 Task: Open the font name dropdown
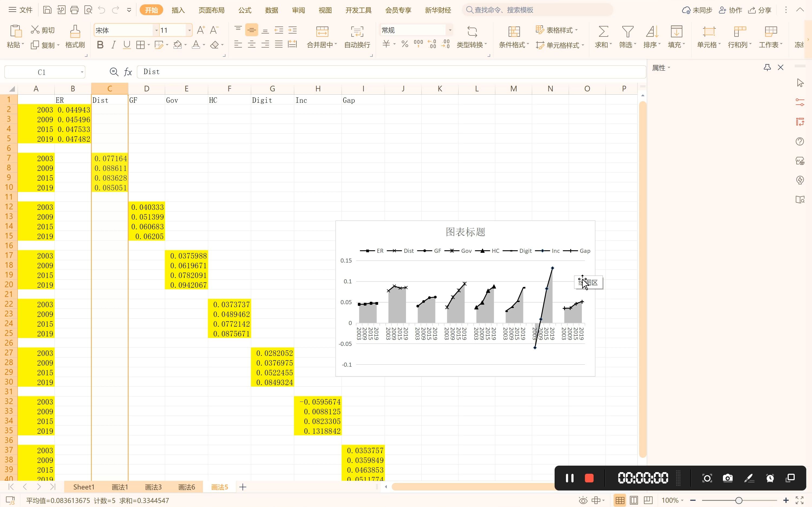tap(156, 31)
